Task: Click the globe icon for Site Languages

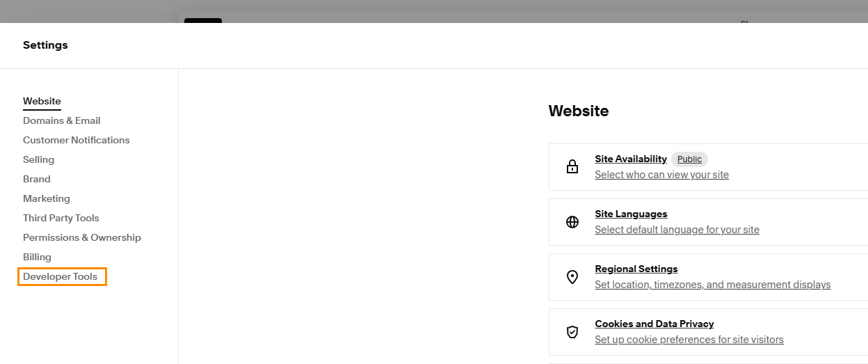Action: click(572, 222)
